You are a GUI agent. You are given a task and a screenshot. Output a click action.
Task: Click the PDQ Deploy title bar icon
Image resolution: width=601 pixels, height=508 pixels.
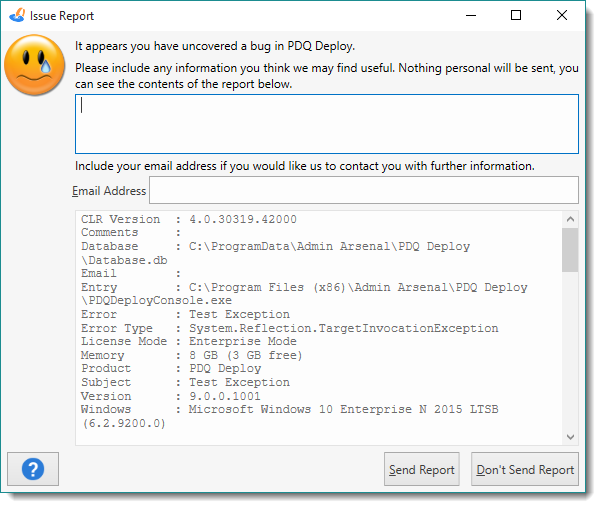pos(17,15)
